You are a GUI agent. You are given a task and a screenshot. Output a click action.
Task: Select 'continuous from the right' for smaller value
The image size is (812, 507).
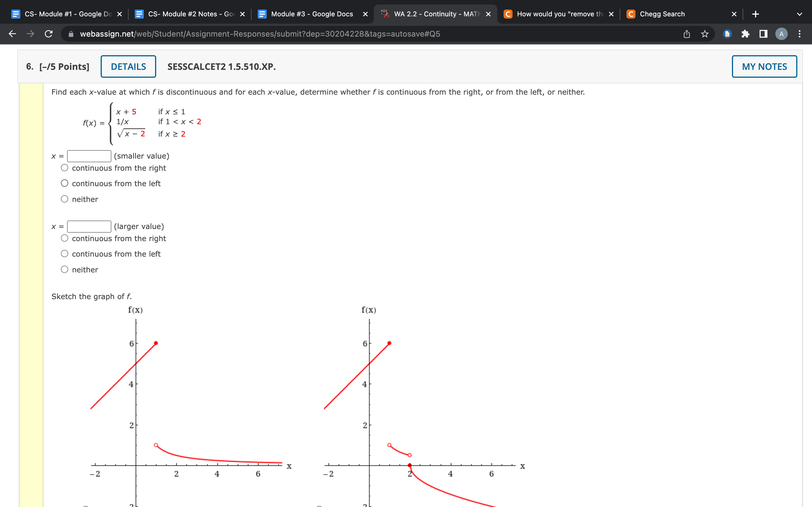(64, 167)
